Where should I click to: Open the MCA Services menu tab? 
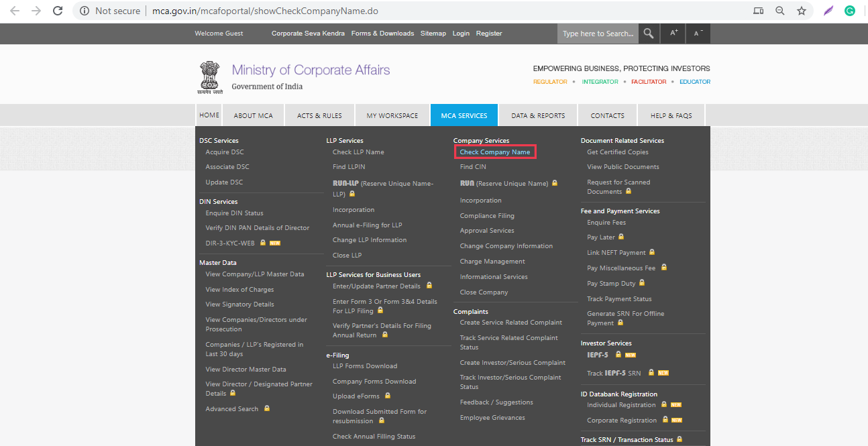pyautogui.click(x=464, y=115)
